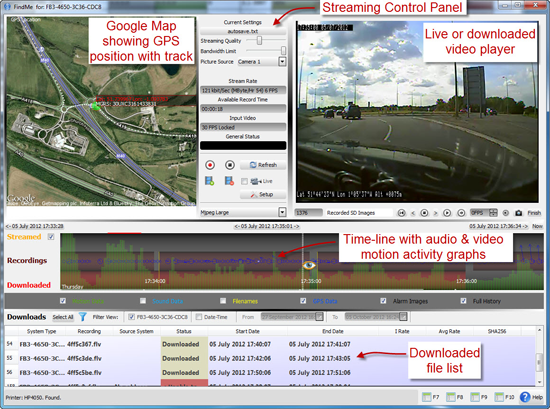Uncheck the GPS Data checkbox

[303, 301]
